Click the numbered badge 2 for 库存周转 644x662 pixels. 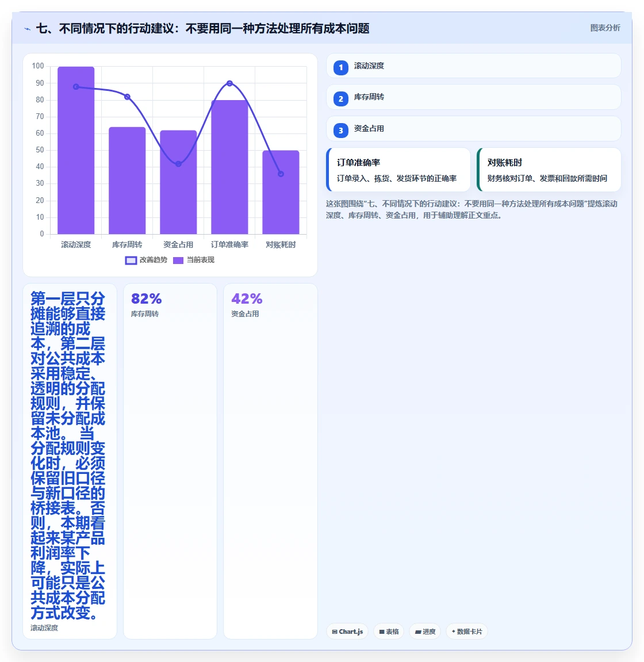(x=340, y=99)
